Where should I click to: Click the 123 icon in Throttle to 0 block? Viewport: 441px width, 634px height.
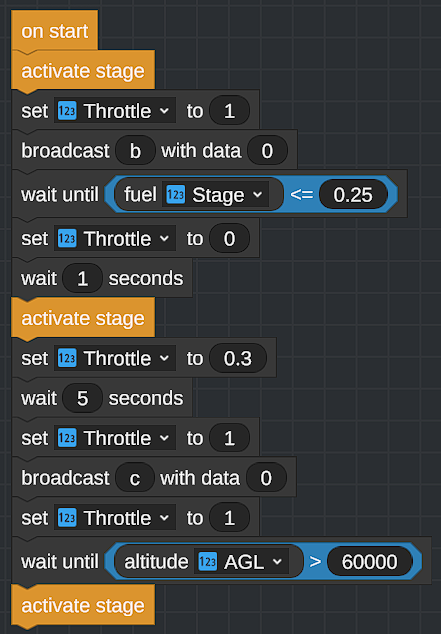(67, 238)
